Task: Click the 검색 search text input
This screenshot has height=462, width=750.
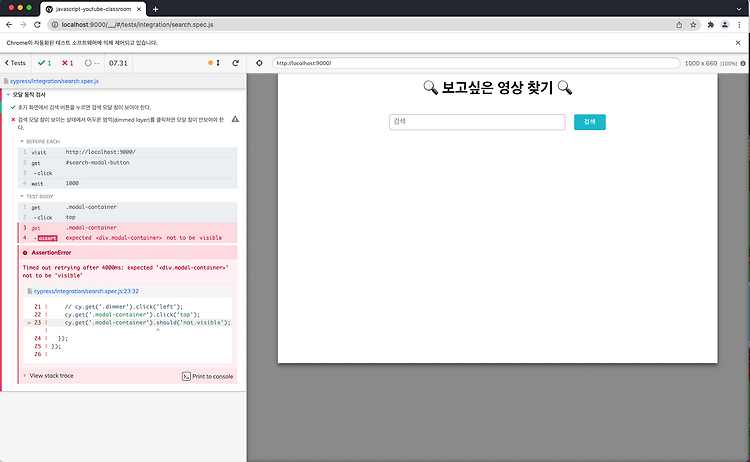Action: pyautogui.click(x=477, y=122)
